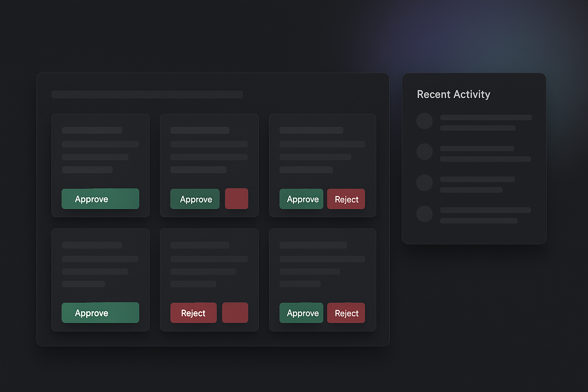
Task: Select the unlabeled red button in the top-middle card
Action: coord(237,199)
